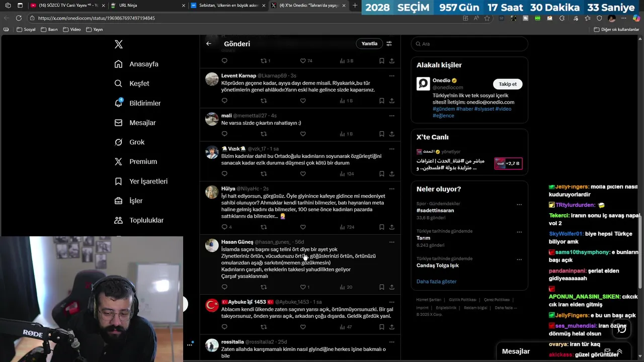The width and height of the screenshot is (644, 362).
Task: Share Hülya's post
Action: pos(392,227)
